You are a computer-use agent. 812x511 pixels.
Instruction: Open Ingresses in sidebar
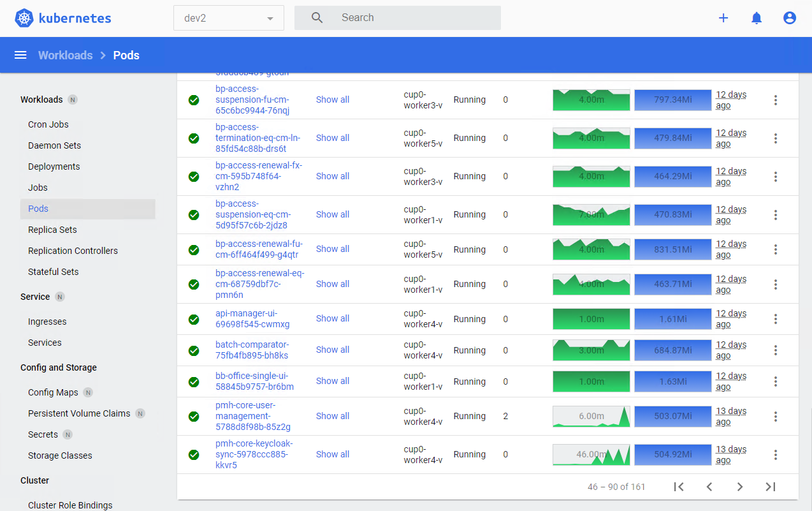pos(47,322)
